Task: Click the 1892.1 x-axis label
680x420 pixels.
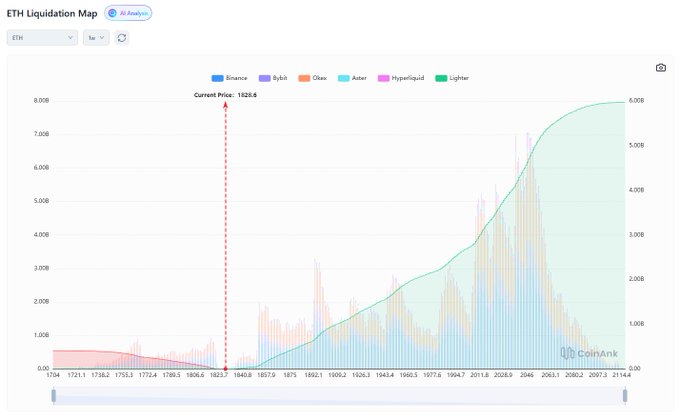Action: point(314,375)
